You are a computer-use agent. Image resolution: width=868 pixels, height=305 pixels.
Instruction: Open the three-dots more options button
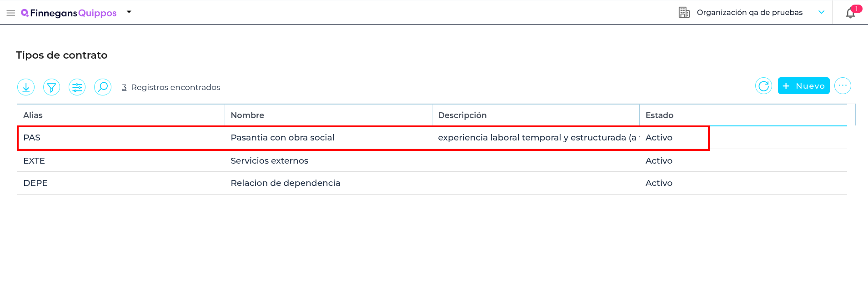(843, 86)
